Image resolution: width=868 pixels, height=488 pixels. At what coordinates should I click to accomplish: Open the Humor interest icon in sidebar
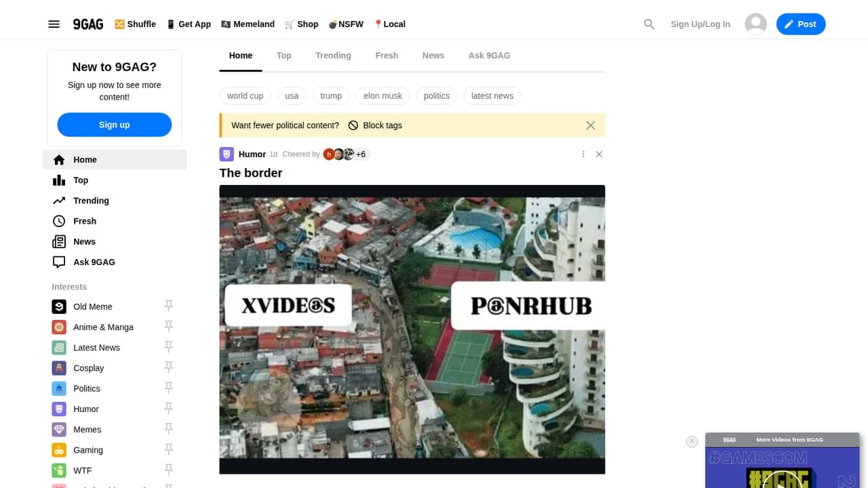59,409
